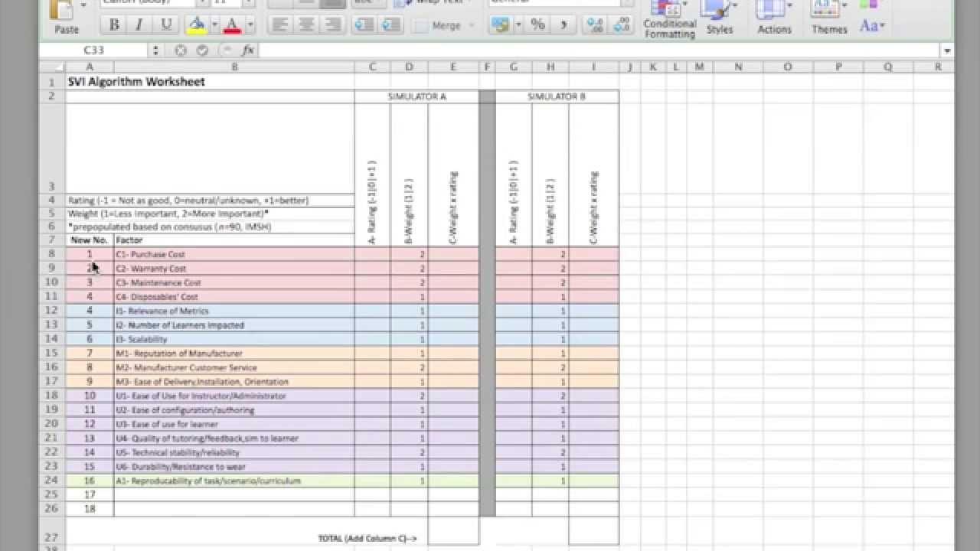
Task: Click the 'New No.' heading cell
Action: 90,240
